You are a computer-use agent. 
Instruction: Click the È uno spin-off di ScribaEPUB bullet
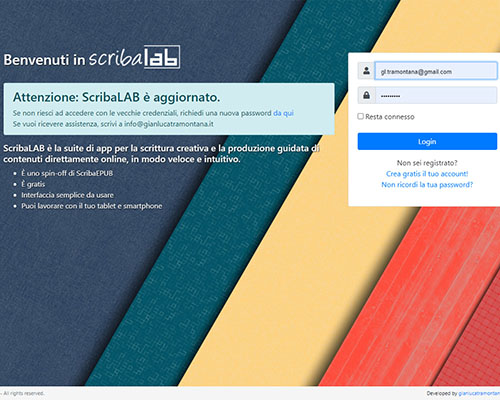67,173
